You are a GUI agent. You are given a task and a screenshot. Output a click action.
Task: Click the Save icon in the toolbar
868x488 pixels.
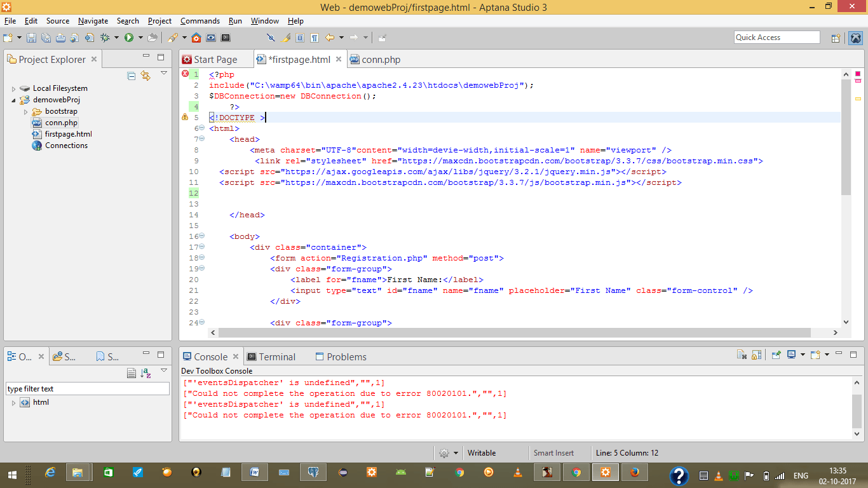(x=31, y=38)
